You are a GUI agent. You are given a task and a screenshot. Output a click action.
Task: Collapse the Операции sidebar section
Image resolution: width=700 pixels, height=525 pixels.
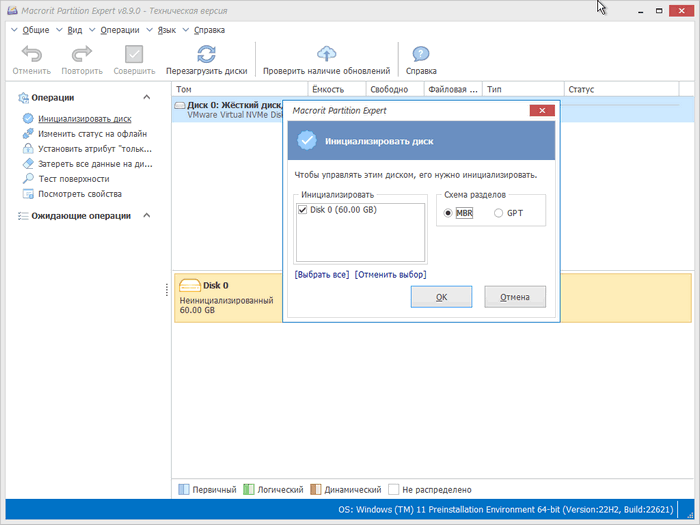click(146, 97)
